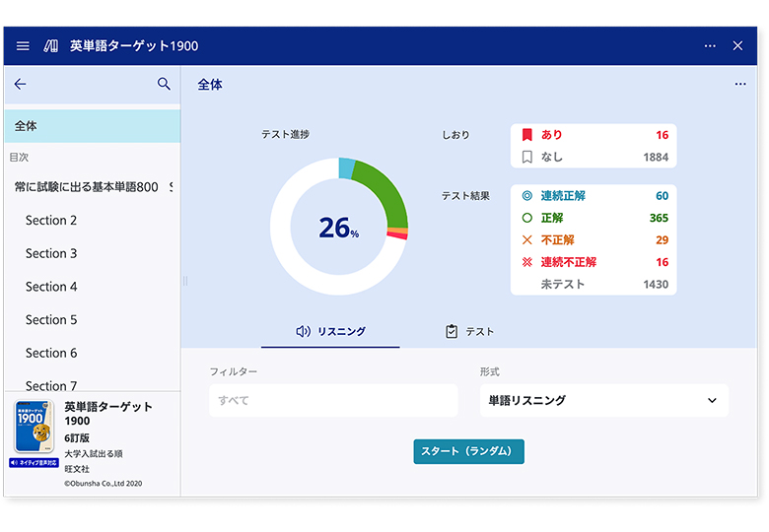This screenshot has height=532, width=769.
Task: Click the 不正解 orange cross icon
Action: point(526,240)
